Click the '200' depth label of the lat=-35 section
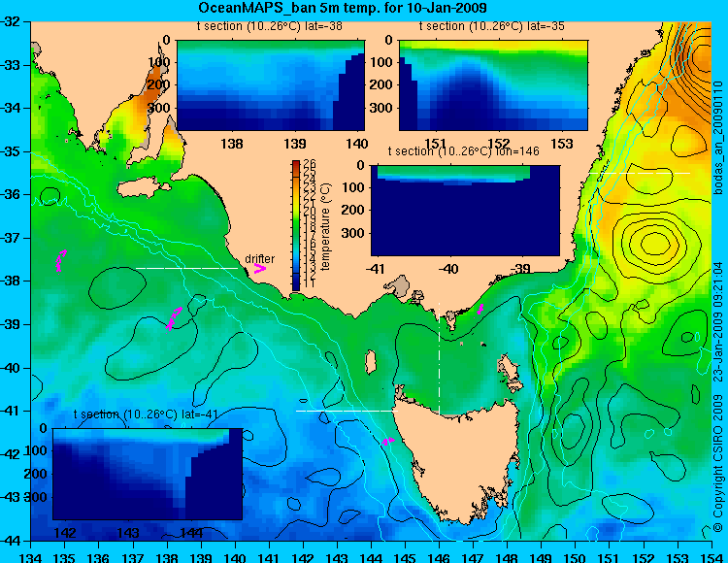The width and height of the screenshot is (728, 563). 381,85
